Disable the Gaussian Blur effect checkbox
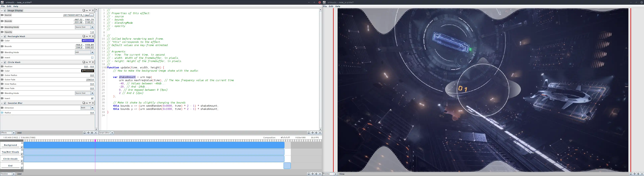Image resolution: width=644 pixels, height=176 pixels. 5,103
